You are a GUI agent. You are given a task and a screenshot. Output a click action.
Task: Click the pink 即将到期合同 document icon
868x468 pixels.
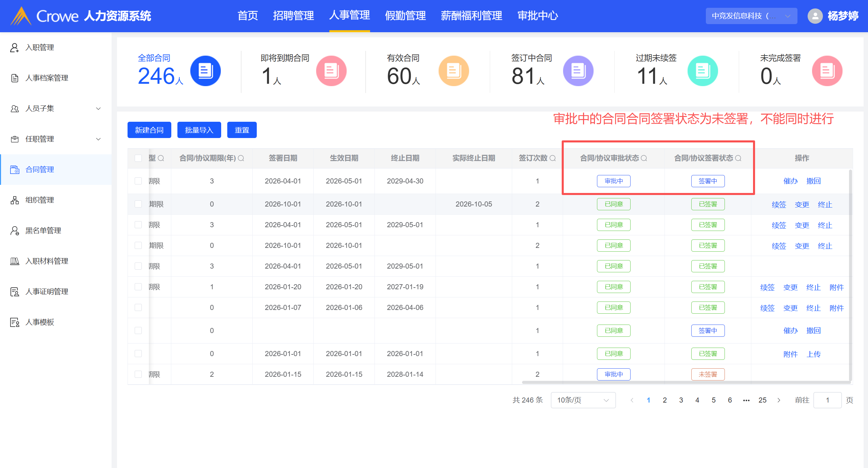tap(331, 71)
